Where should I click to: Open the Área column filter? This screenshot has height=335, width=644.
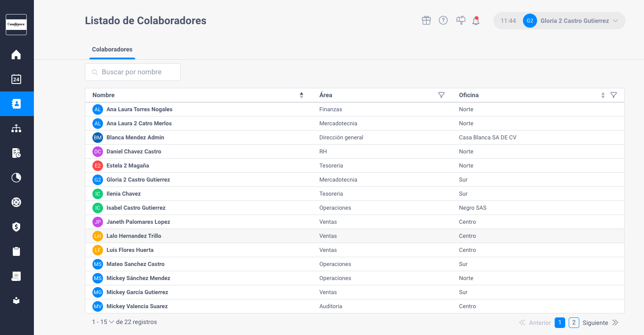pyautogui.click(x=442, y=95)
